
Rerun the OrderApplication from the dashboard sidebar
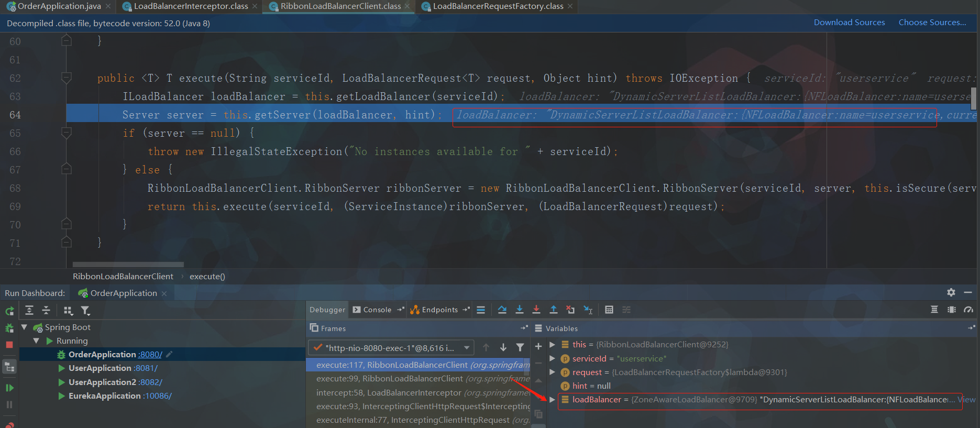coord(9,311)
